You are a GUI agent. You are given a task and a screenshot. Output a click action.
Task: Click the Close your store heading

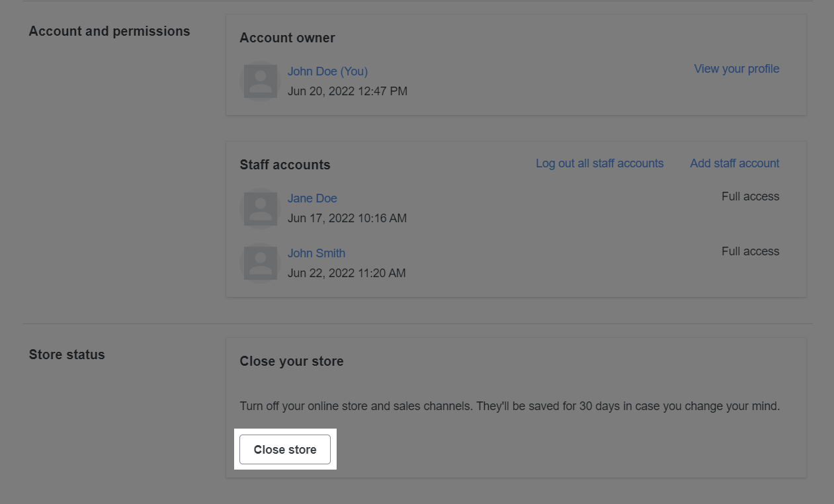(x=291, y=362)
